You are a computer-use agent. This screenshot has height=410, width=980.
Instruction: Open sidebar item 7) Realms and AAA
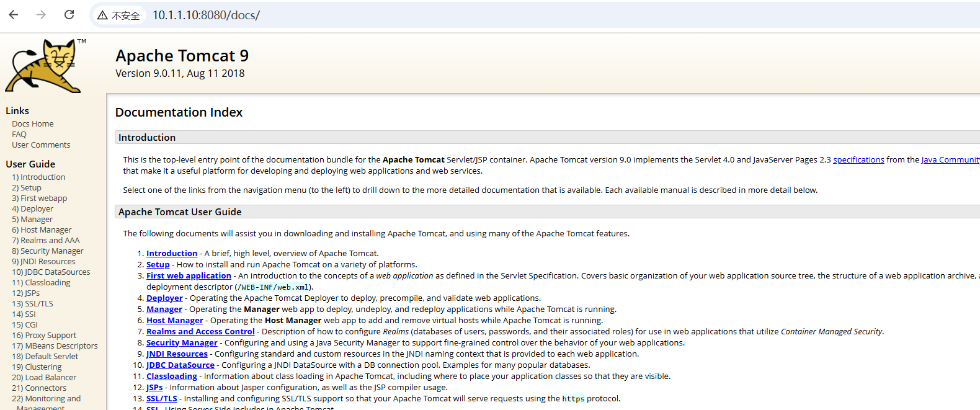click(46, 241)
